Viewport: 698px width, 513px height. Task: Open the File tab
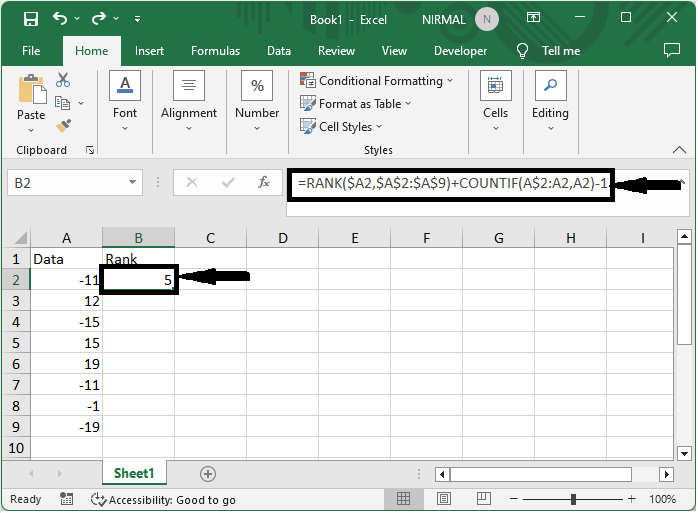point(31,51)
